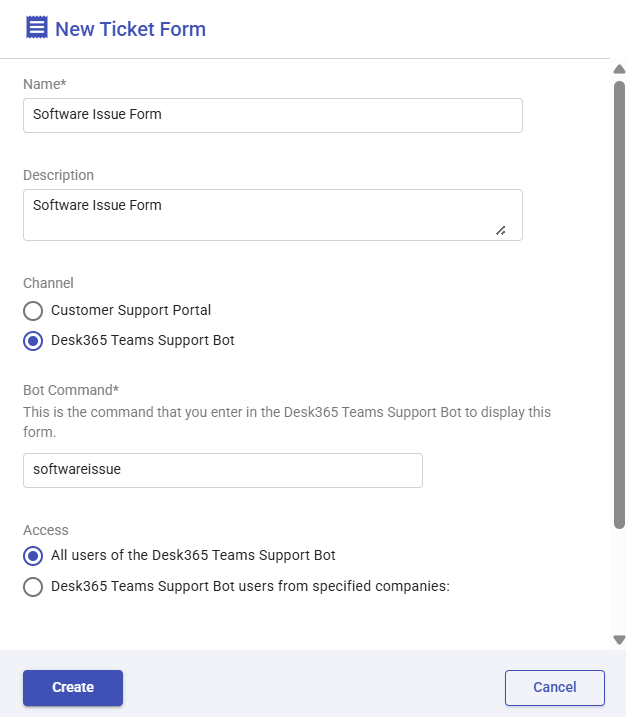Click the Bot Command* label
626x717 pixels.
71,390
